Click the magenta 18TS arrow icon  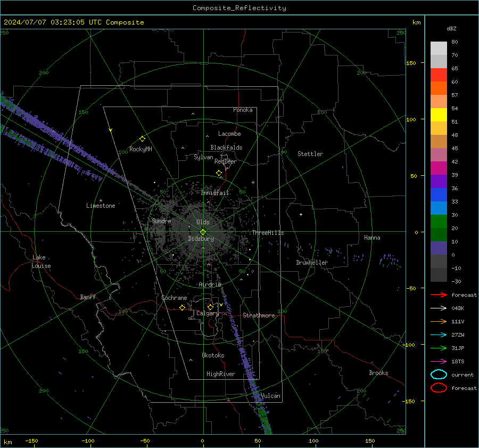[x=439, y=362]
